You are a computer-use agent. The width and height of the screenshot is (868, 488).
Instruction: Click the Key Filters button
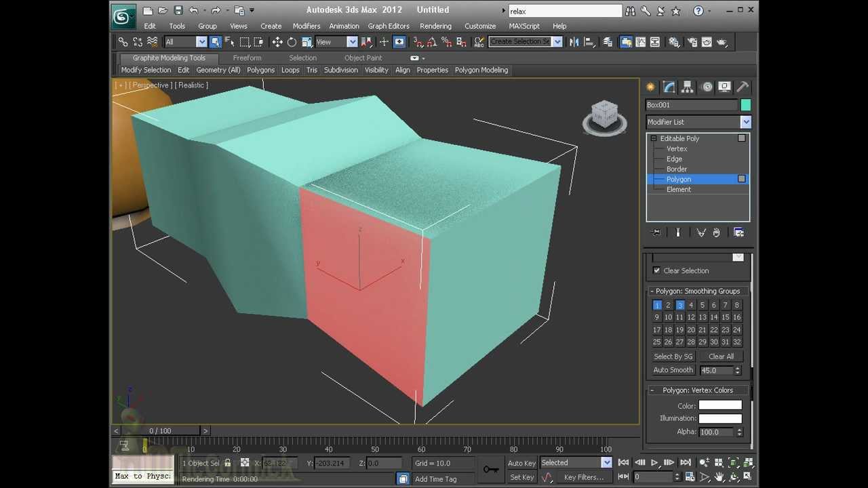pos(584,477)
